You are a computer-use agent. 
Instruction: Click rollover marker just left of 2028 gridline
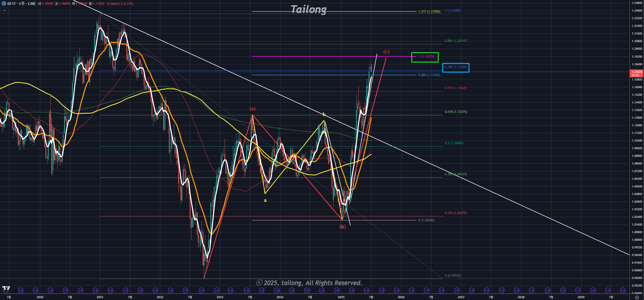coord(517,290)
